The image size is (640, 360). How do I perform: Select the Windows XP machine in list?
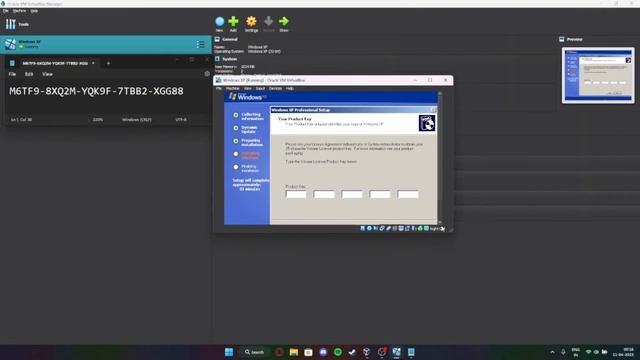(x=106, y=44)
